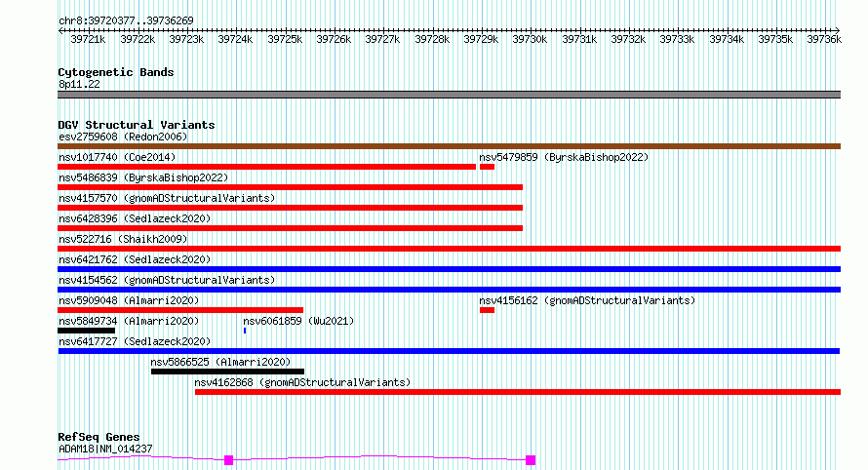The width and height of the screenshot is (868, 470).
Task: Click the red bar under nsv6428396
Action: point(290,228)
